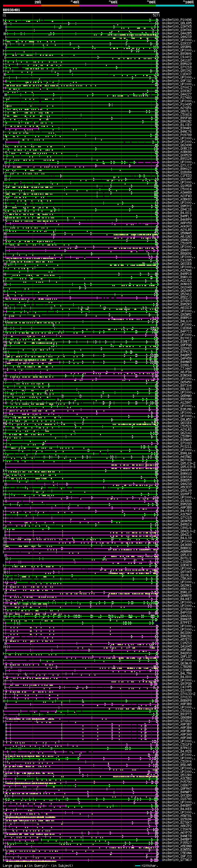Image resolution: width=197 pixels, height=868 pixels.
Task: Select hit UniRef100_B4KBM7
Action: (177, 806)
